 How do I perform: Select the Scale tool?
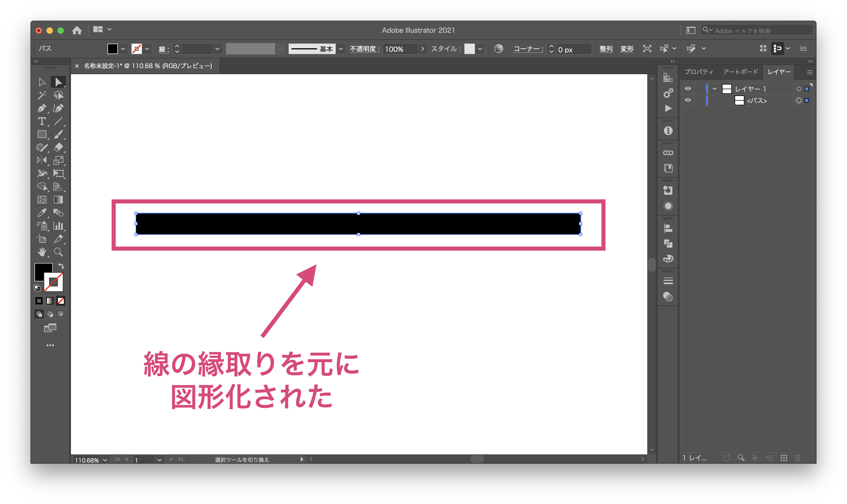point(58,160)
